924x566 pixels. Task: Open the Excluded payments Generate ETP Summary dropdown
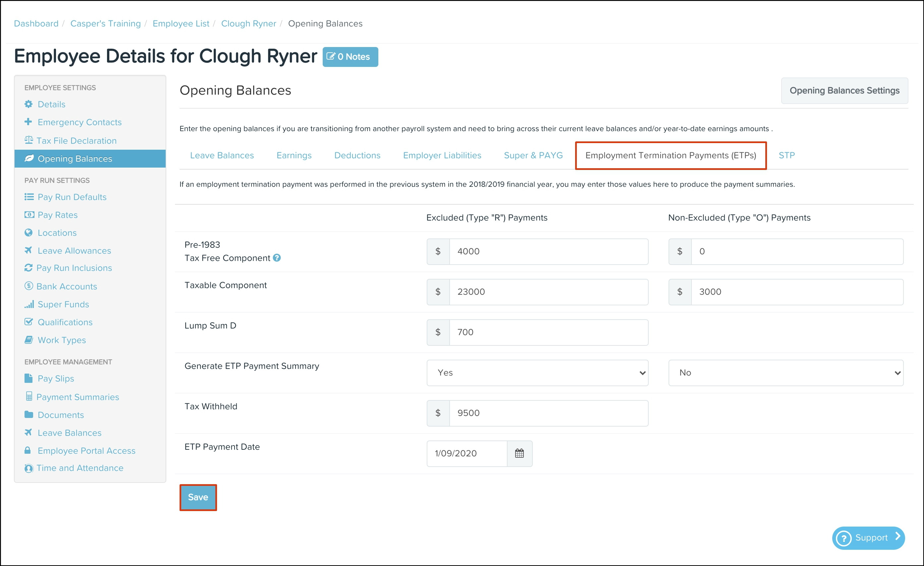click(x=537, y=373)
